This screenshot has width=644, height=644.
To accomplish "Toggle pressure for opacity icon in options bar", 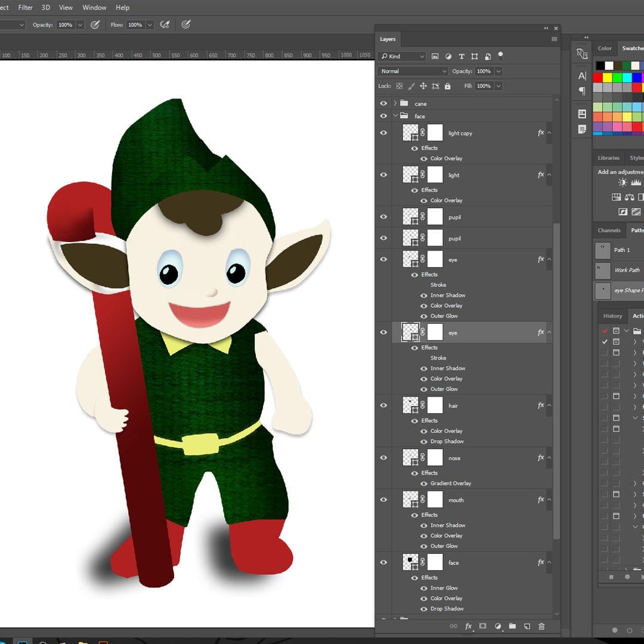I will pyautogui.click(x=95, y=24).
